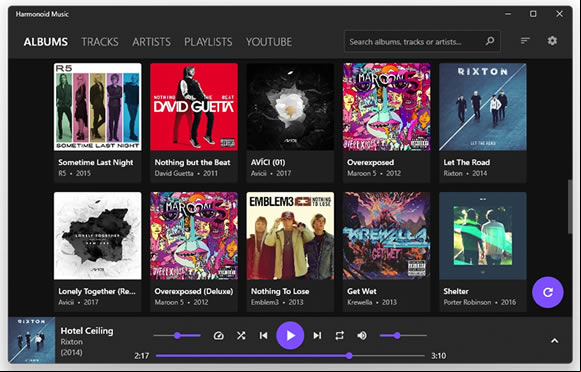581x372 pixels.
Task: Toggle repeat mode
Action: click(x=339, y=336)
